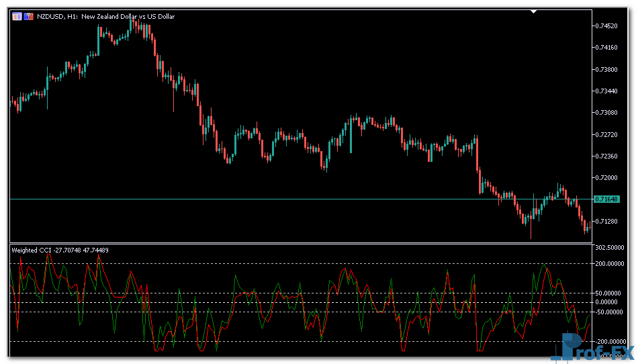
Task: Select the horizontal bid price line
Action: click(x=269, y=199)
